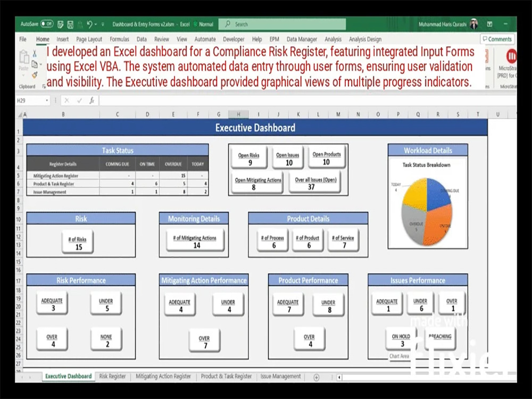Click ADEQUATE button in Issues Performance

pyautogui.click(x=387, y=304)
